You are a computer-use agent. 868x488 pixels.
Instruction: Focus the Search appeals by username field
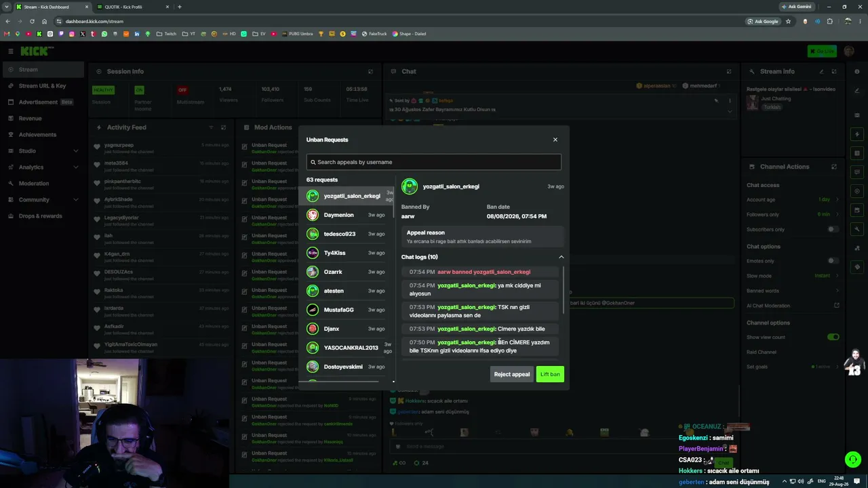point(434,162)
